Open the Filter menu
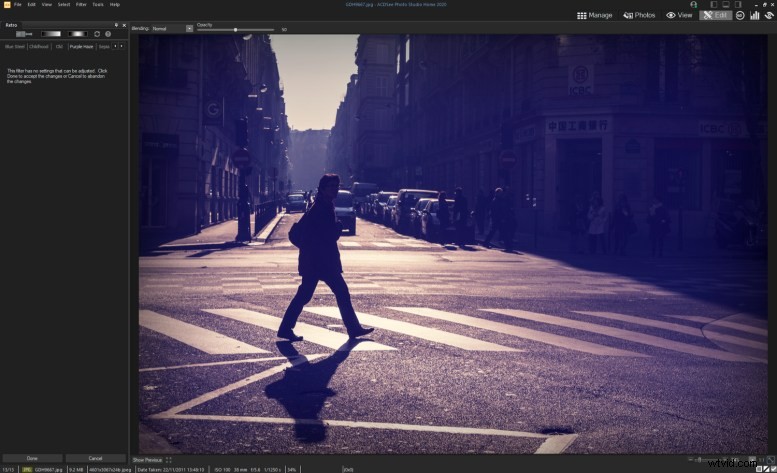This screenshot has width=777, height=473. pos(81,4)
